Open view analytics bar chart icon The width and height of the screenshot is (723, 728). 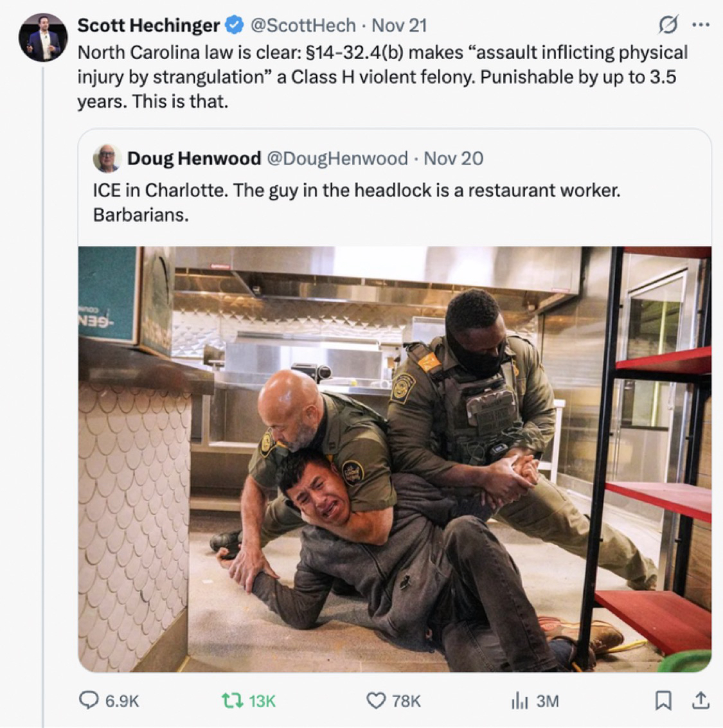(519, 700)
